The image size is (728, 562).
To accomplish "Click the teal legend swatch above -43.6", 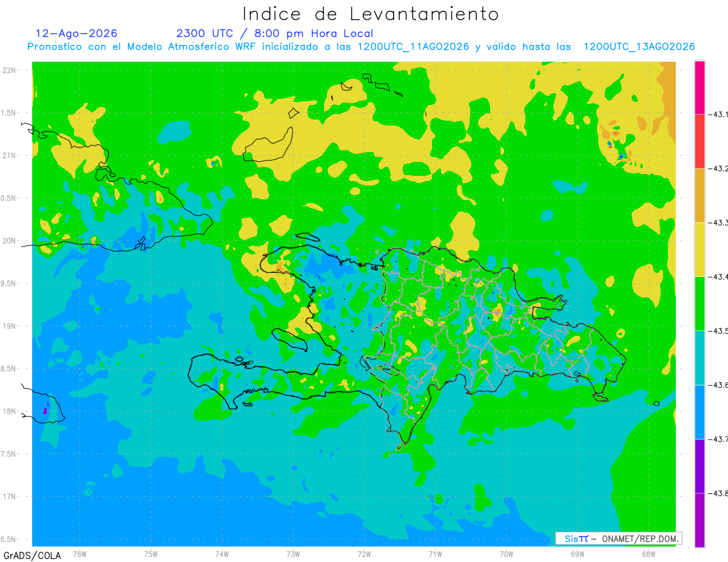I will pyautogui.click(x=699, y=358).
